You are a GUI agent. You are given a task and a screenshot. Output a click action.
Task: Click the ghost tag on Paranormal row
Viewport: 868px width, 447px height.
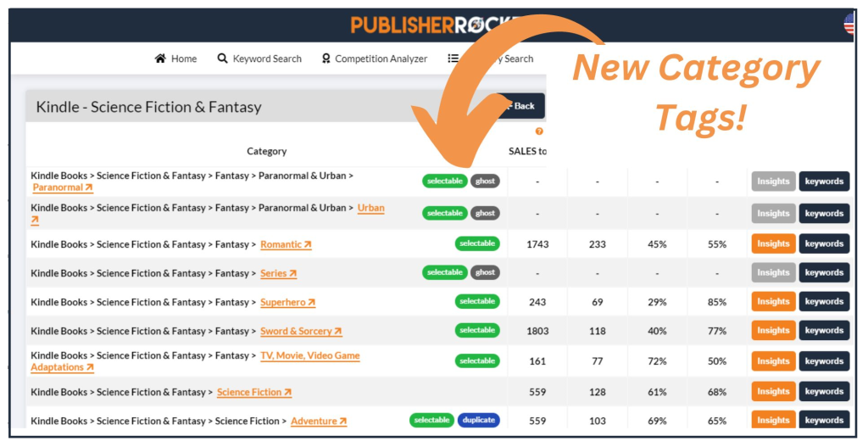pyautogui.click(x=485, y=182)
